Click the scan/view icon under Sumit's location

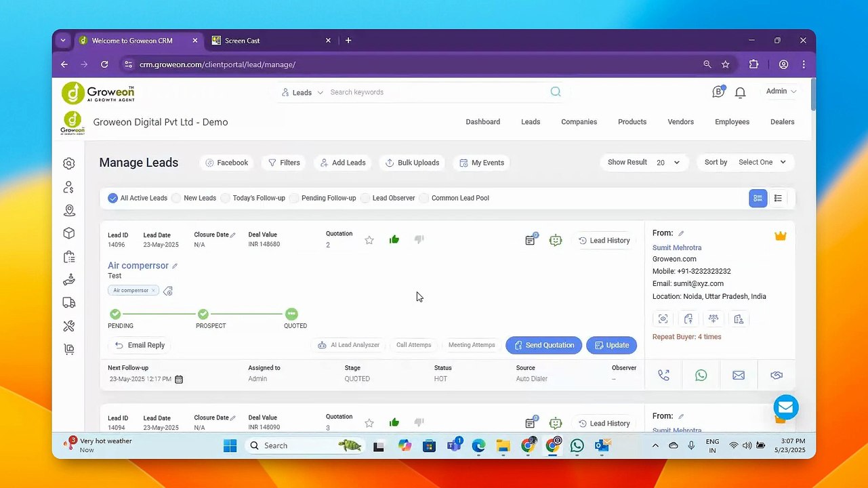pyautogui.click(x=663, y=319)
